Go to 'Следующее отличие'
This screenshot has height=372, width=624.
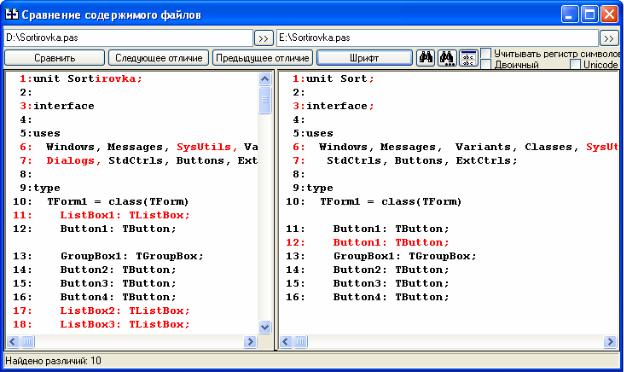158,58
